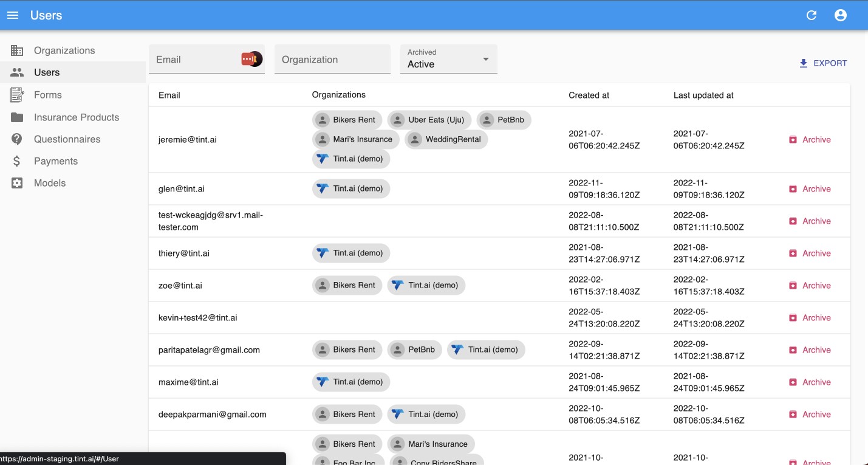This screenshot has height=465, width=868.
Task: Click the Organizations column header
Action: pos(339,95)
